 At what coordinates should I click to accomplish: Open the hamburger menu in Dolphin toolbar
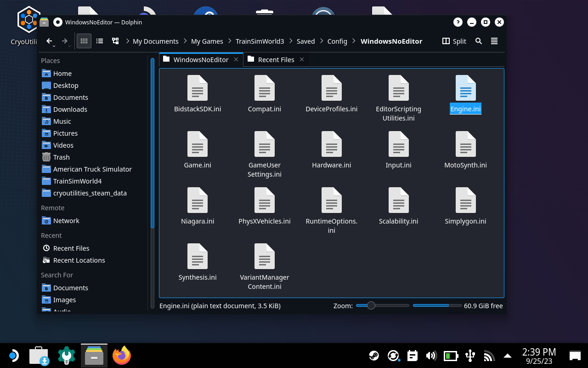click(x=494, y=41)
